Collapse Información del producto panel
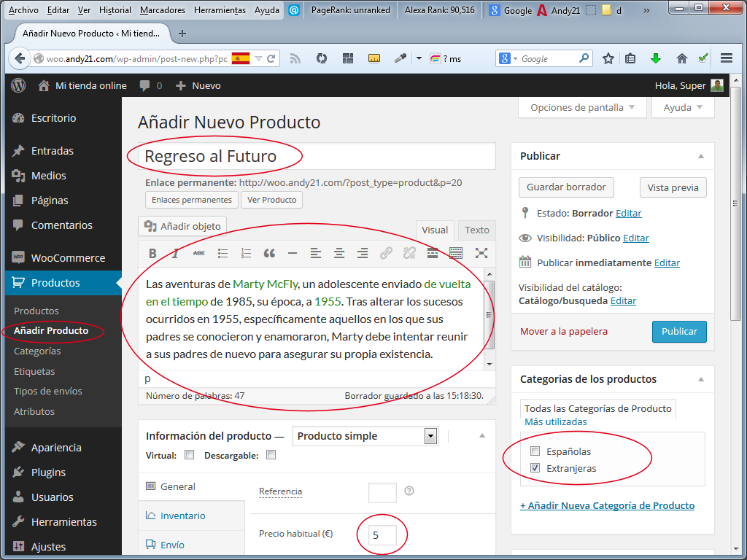Viewport: 747px width, 560px height. (x=481, y=436)
